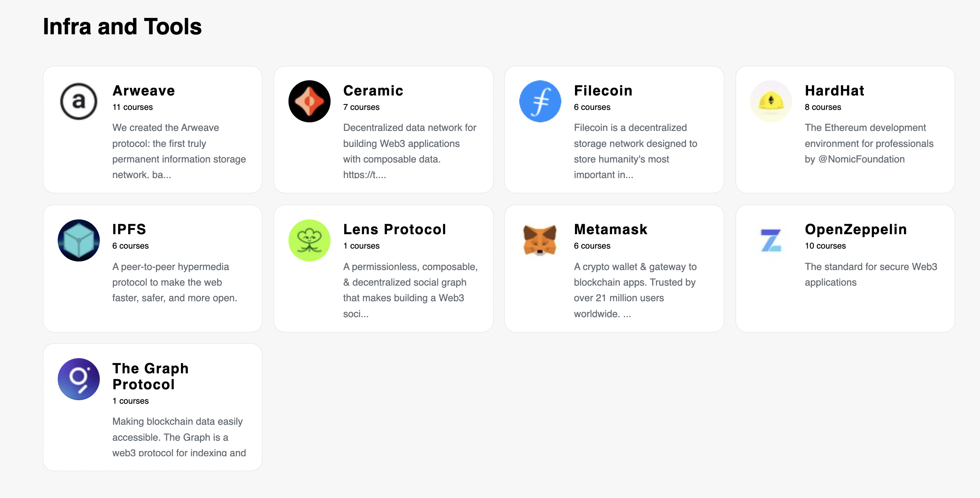The image size is (980, 498).
Task: Click the Ceramic orange diamond logo
Action: [x=310, y=101]
